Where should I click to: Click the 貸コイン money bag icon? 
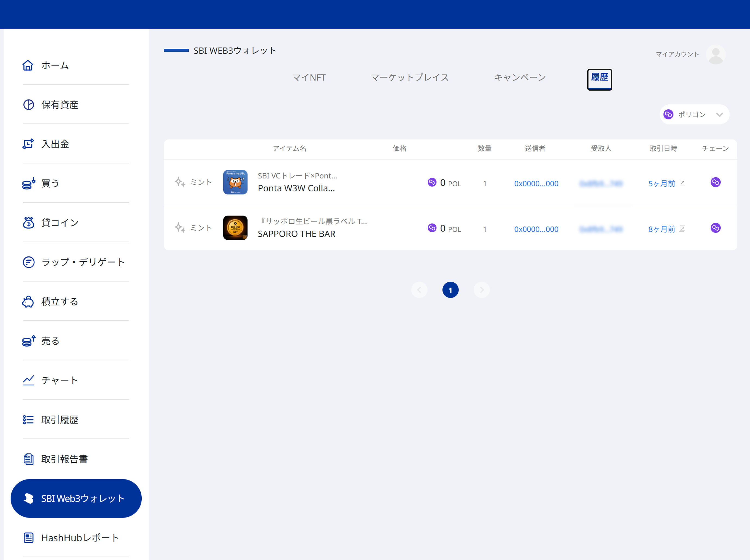click(x=29, y=223)
